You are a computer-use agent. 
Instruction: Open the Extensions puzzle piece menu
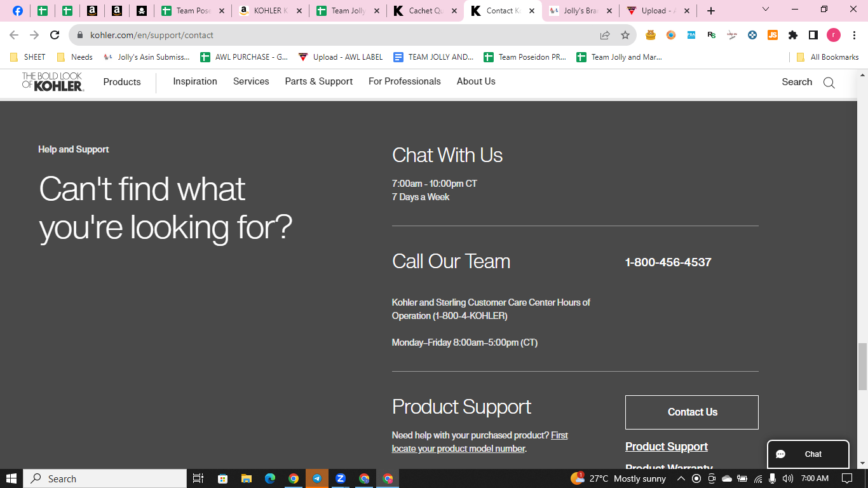coord(793,36)
